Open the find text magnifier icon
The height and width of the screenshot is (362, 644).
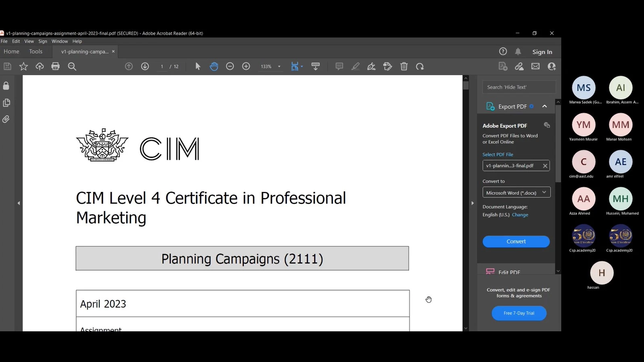tap(72, 66)
